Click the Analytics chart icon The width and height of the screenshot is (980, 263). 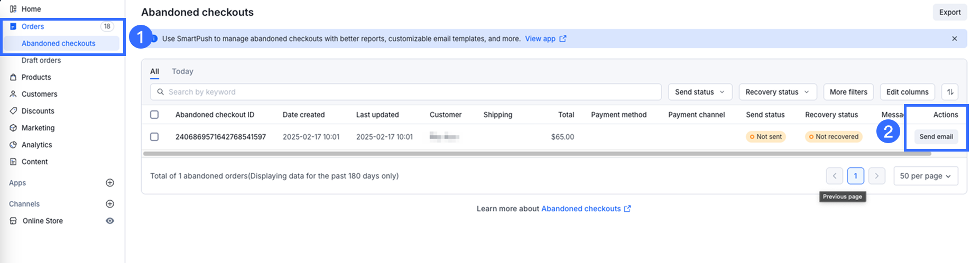point(13,145)
